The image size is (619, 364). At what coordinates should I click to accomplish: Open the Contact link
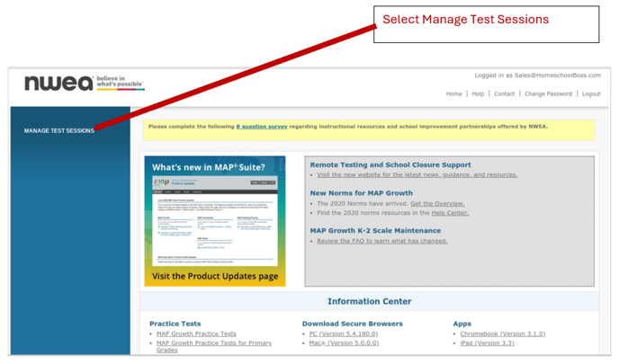click(x=504, y=93)
